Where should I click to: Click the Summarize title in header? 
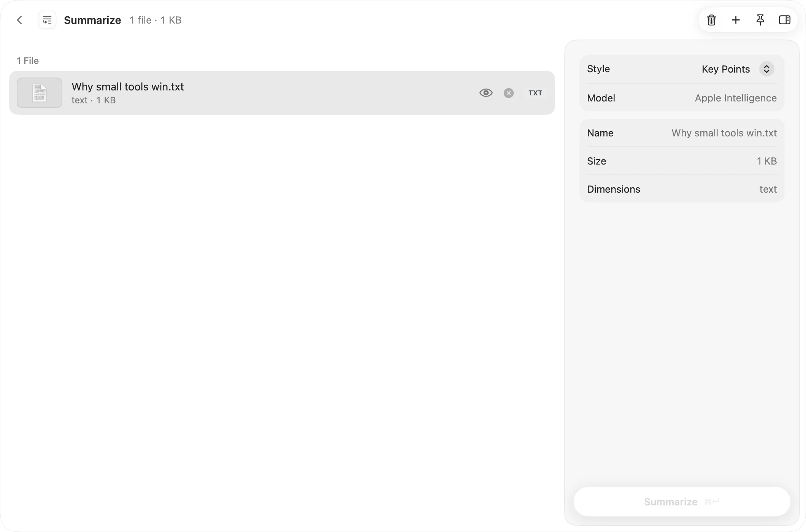click(92, 20)
